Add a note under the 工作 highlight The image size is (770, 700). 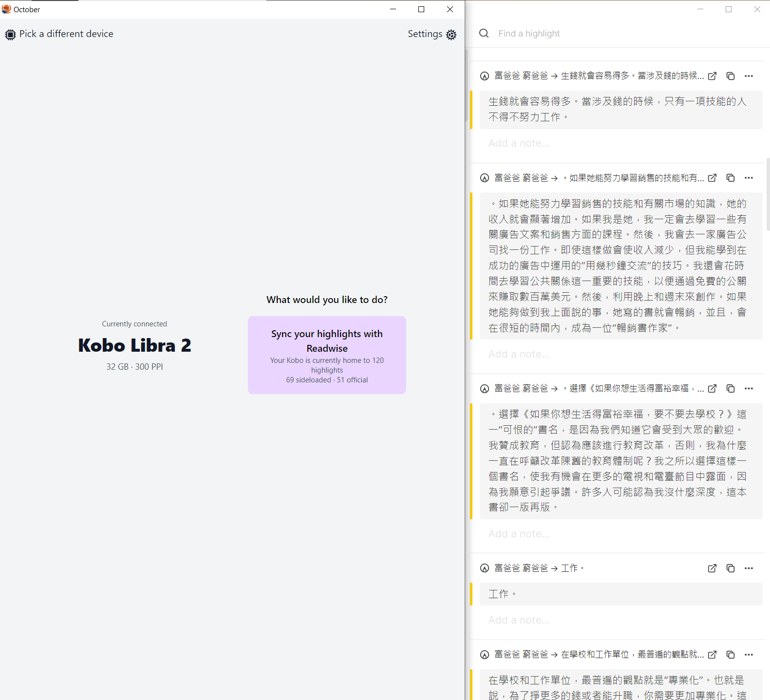click(x=519, y=620)
